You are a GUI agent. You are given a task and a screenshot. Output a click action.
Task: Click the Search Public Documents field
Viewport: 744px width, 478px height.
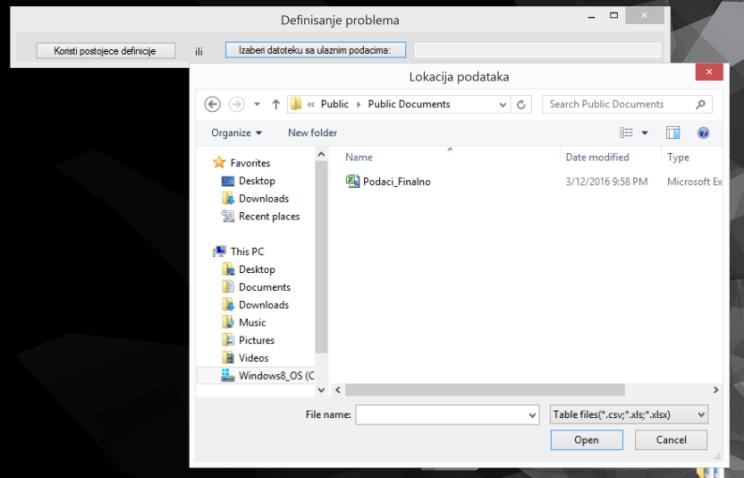(x=626, y=104)
